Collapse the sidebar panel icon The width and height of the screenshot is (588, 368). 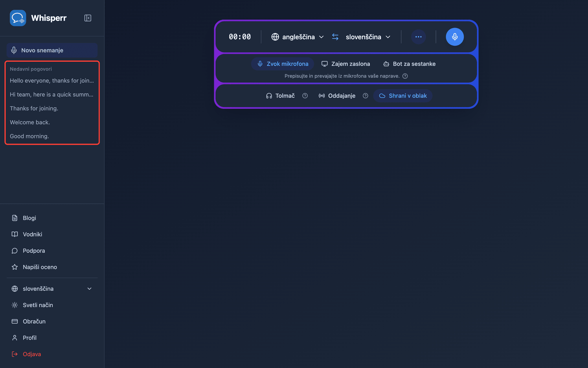(x=87, y=18)
